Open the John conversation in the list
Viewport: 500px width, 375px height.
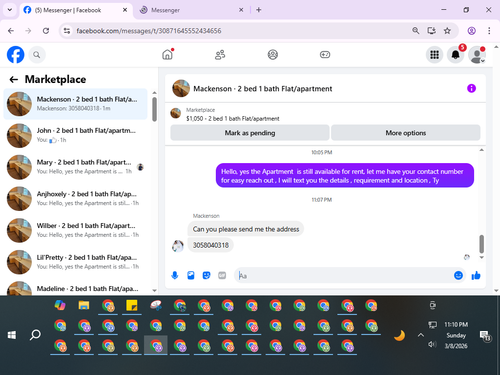coord(75,135)
